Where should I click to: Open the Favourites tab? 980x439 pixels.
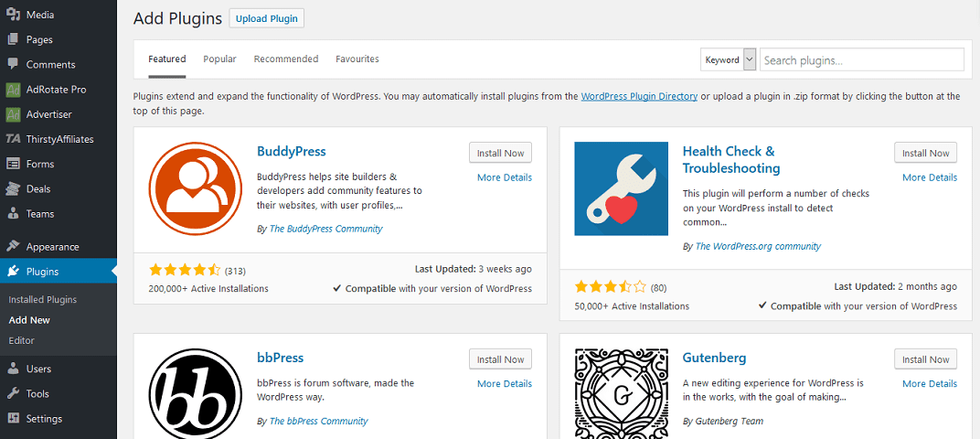[x=357, y=59]
